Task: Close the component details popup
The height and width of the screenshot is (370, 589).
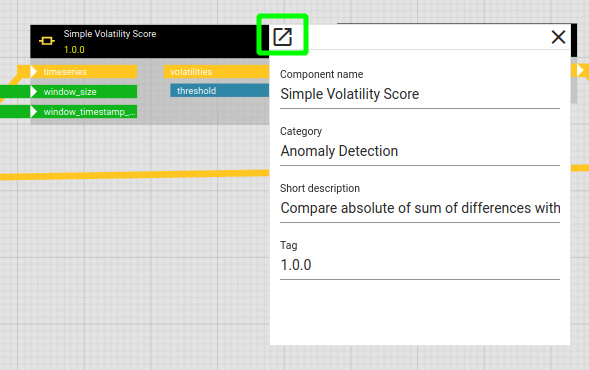Action: tap(558, 37)
